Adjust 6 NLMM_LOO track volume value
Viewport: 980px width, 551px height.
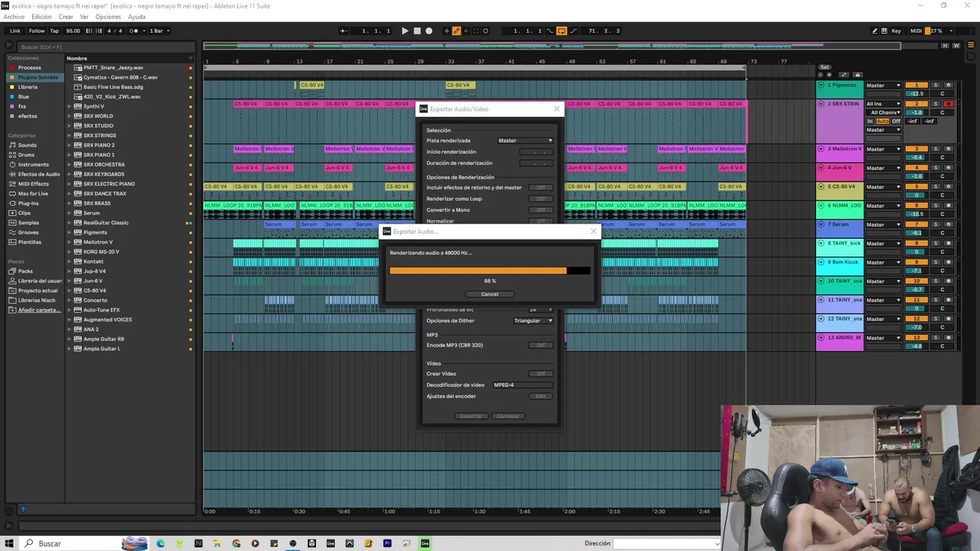[x=916, y=214]
